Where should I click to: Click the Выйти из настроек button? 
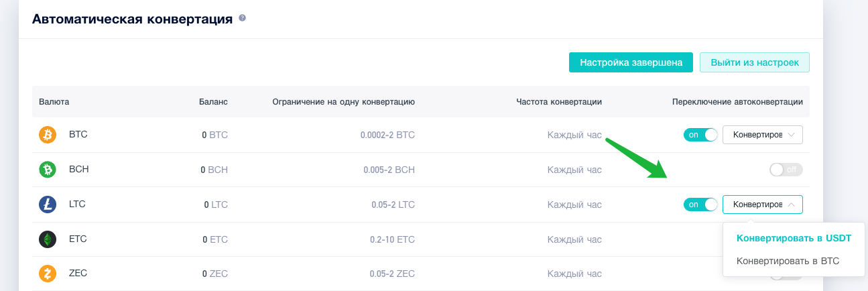coord(755,62)
